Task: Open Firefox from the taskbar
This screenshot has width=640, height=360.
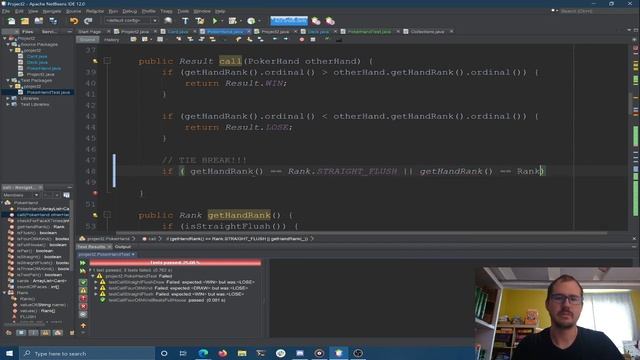Action: coord(222,353)
